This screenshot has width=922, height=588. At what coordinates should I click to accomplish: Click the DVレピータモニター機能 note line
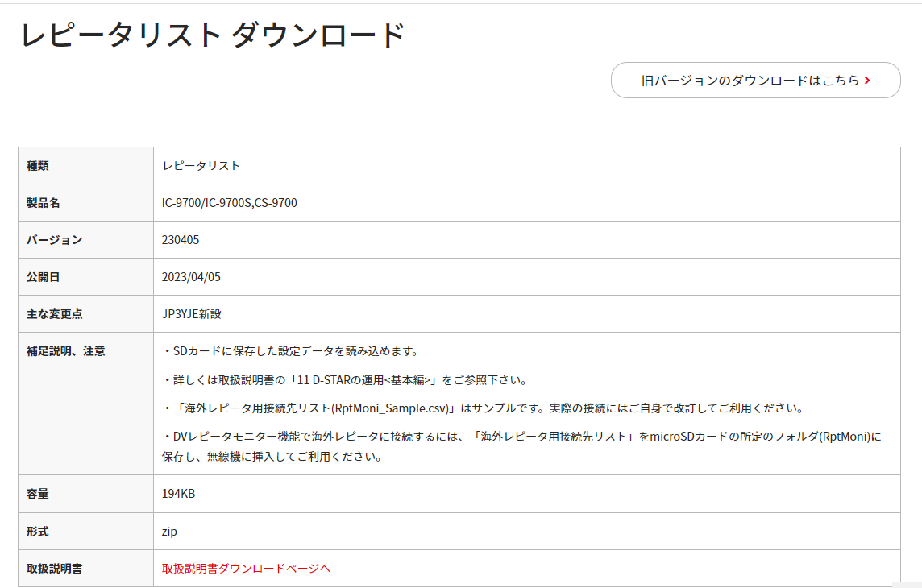pos(521,437)
